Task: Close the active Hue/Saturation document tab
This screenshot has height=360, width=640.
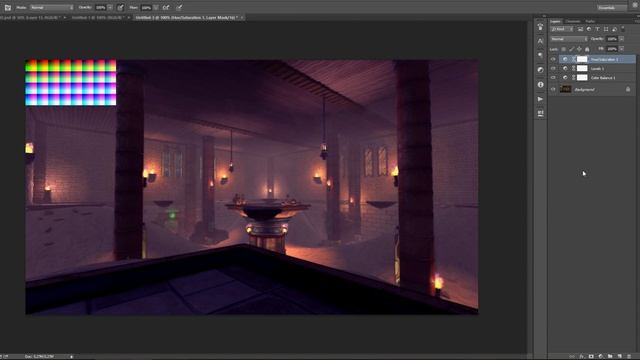Action: 242,18
